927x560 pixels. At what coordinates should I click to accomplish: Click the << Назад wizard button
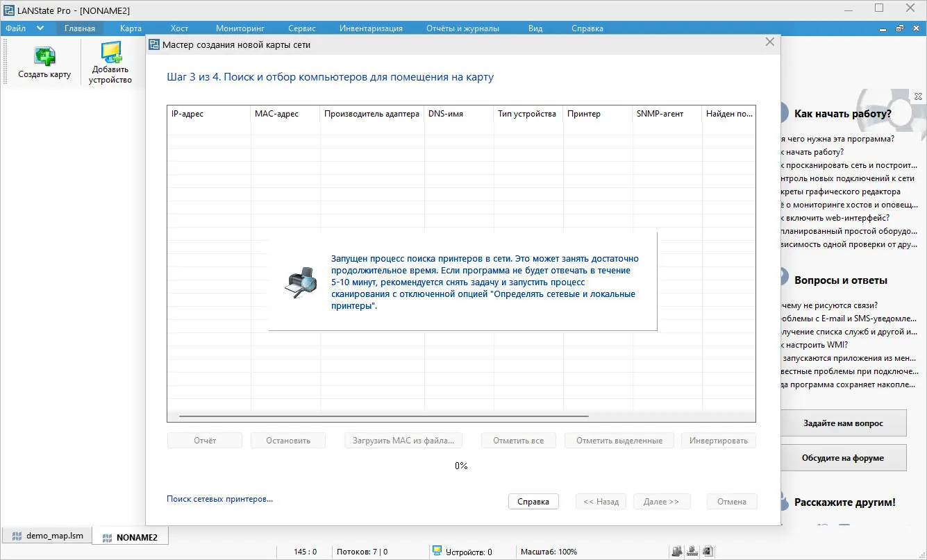coord(601,502)
